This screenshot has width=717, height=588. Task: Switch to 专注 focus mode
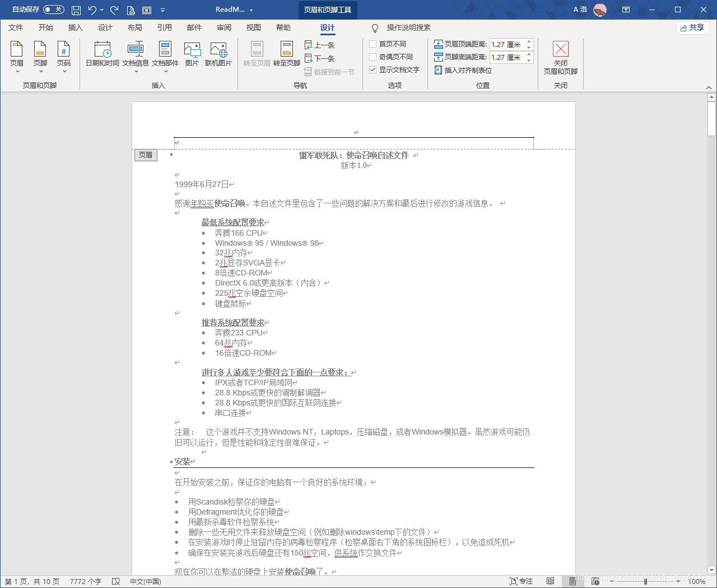(521, 581)
